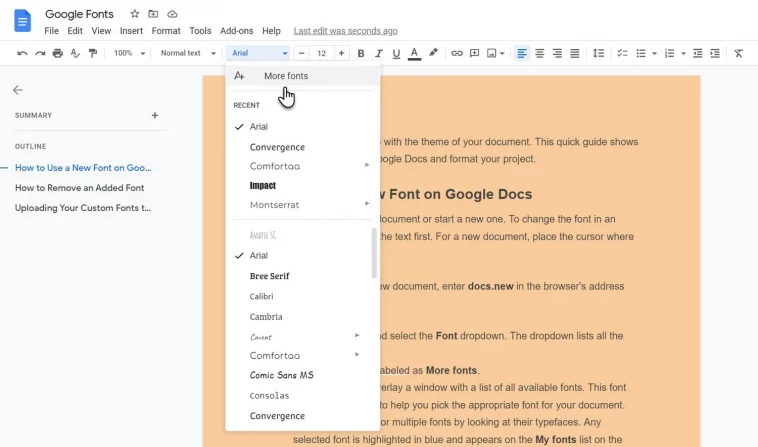Increase indent
Viewport: 758px width, 447px height.
coord(715,53)
